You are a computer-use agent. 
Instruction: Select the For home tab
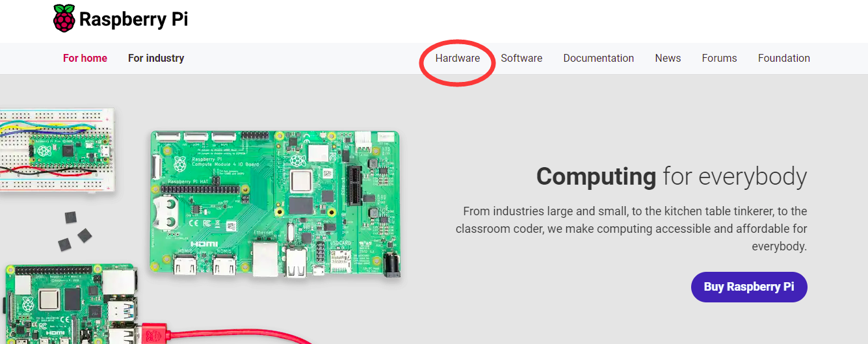tap(85, 58)
